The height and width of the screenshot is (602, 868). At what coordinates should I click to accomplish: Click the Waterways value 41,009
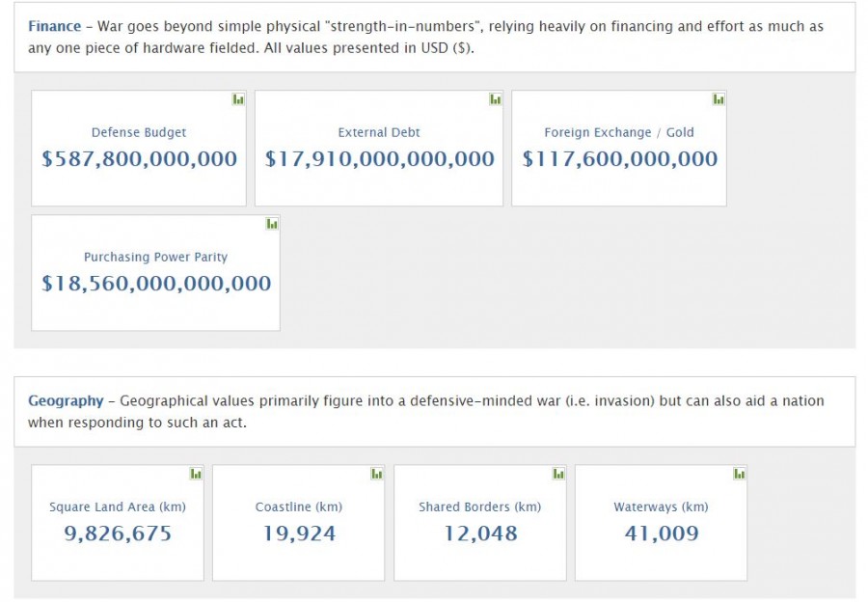click(661, 534)
